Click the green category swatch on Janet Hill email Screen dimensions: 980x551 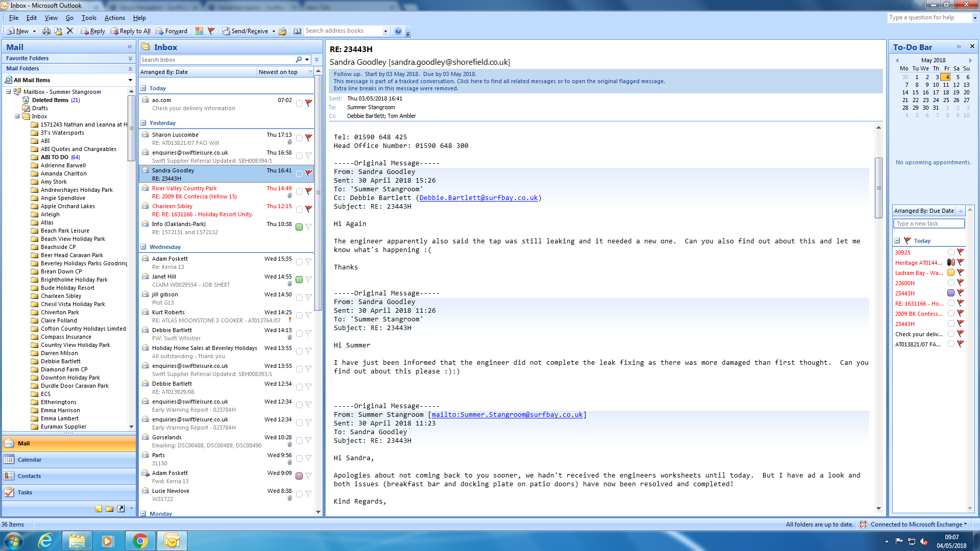(x=299, y=280)
